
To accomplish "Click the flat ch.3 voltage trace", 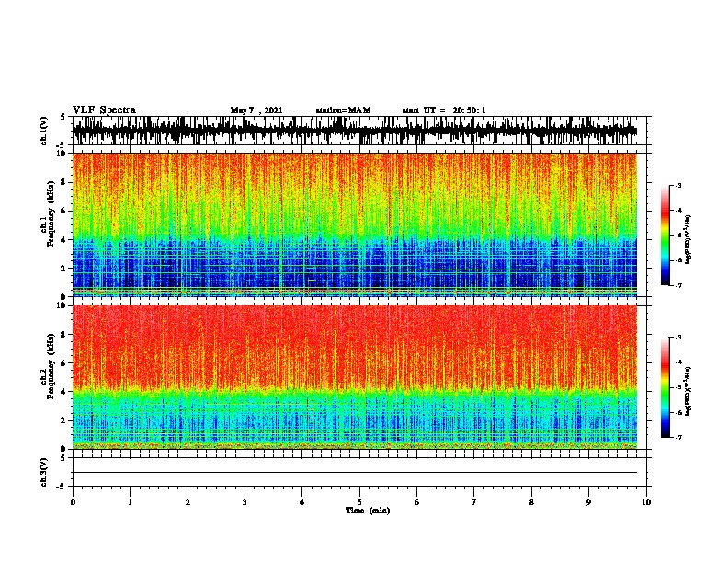I will point(355,473).
